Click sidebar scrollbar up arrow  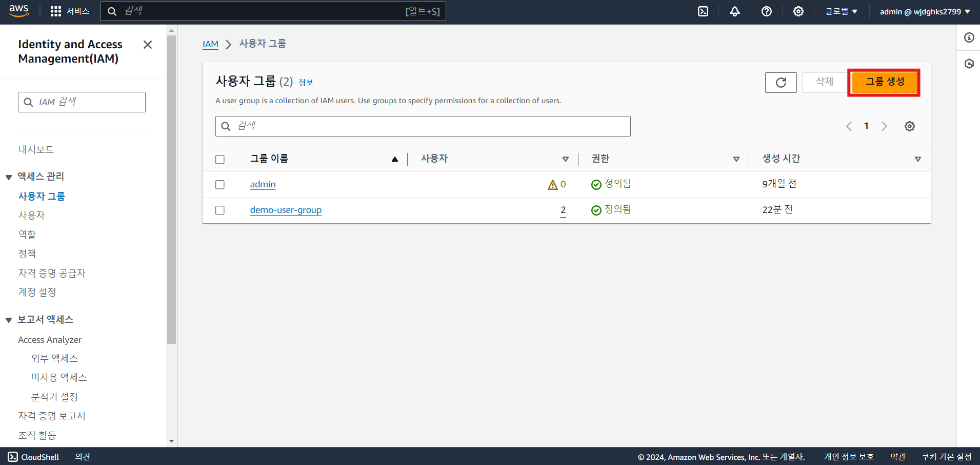(171, 31)
